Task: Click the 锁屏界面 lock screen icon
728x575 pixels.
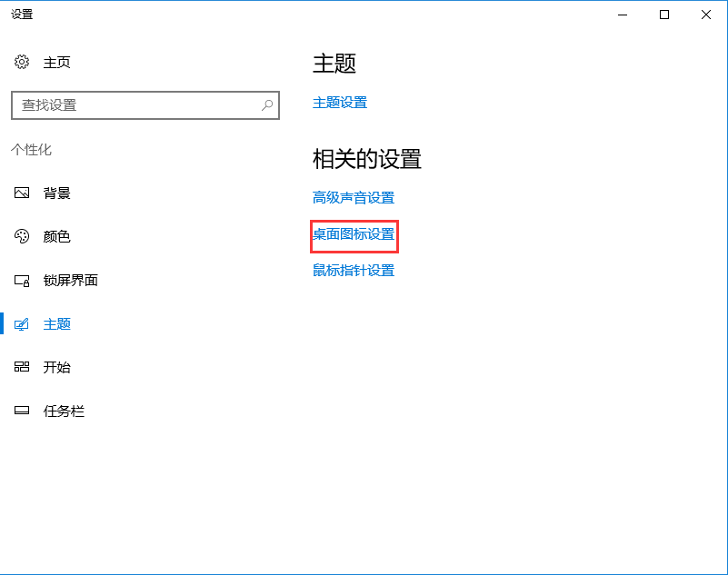Action: [x=21, y=281]
